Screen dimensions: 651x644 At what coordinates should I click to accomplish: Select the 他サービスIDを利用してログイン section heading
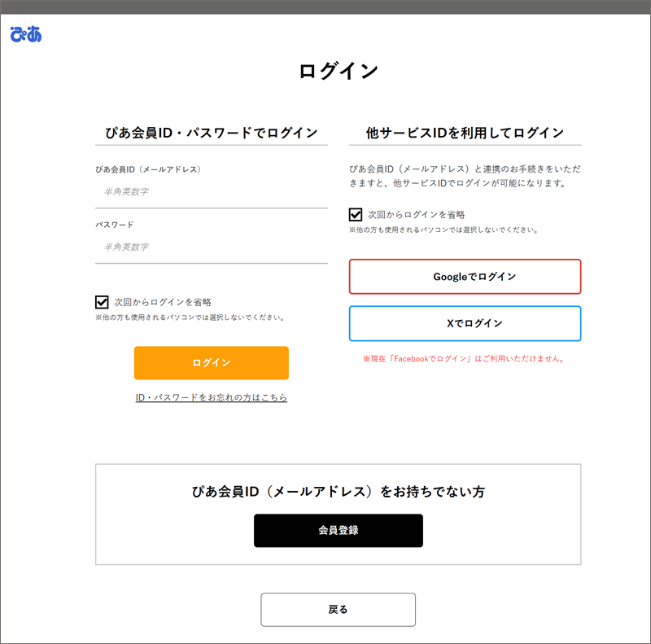click(465, 133)
